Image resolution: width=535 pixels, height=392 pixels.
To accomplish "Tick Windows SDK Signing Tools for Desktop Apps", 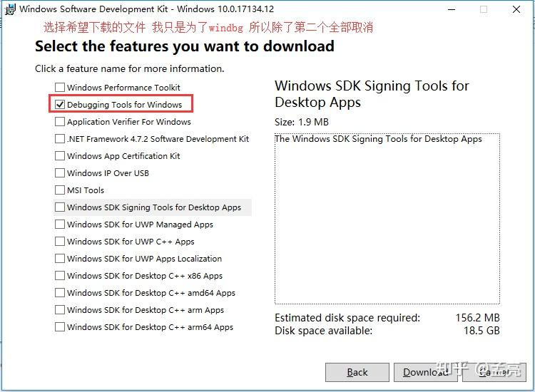I will [60, 207].
